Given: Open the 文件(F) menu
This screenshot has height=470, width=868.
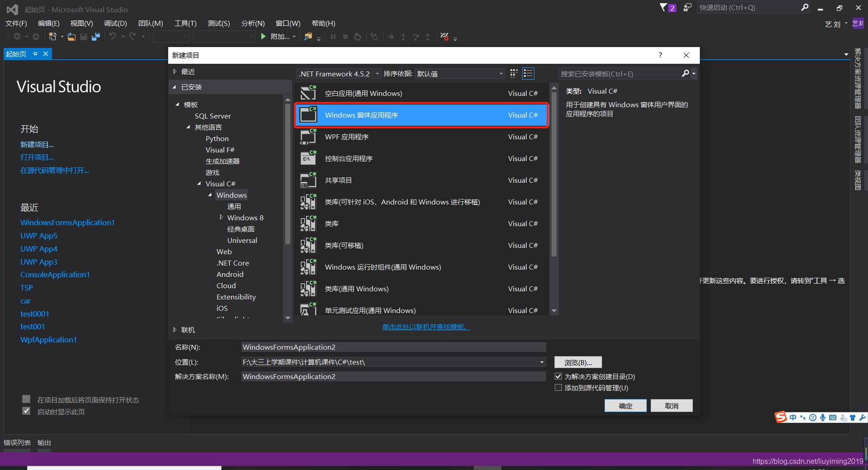Looking at the screenshot, I should 16,23.
